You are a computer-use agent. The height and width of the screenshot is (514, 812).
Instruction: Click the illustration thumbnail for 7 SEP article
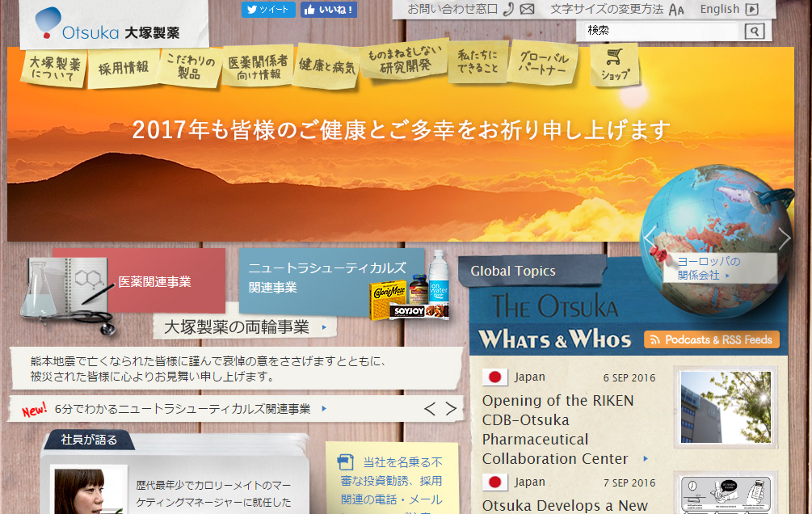pyautogui.click(x=726, y=493)
